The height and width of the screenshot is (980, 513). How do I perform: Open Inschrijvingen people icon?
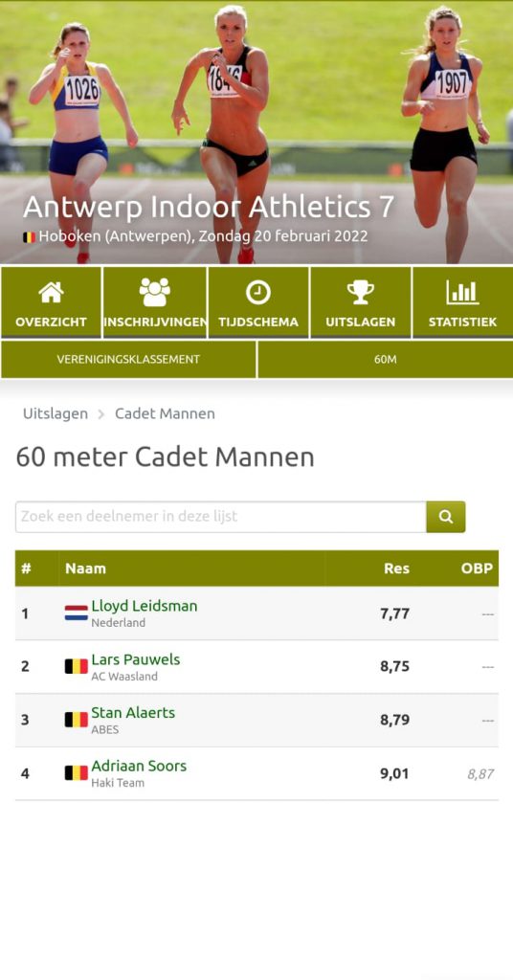(x=154, y=292)
